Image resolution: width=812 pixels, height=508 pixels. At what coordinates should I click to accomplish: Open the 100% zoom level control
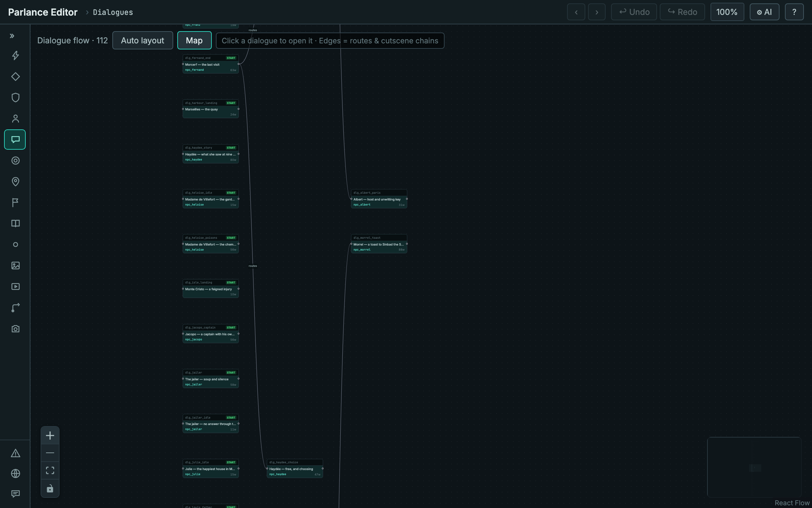pos(727,12)
